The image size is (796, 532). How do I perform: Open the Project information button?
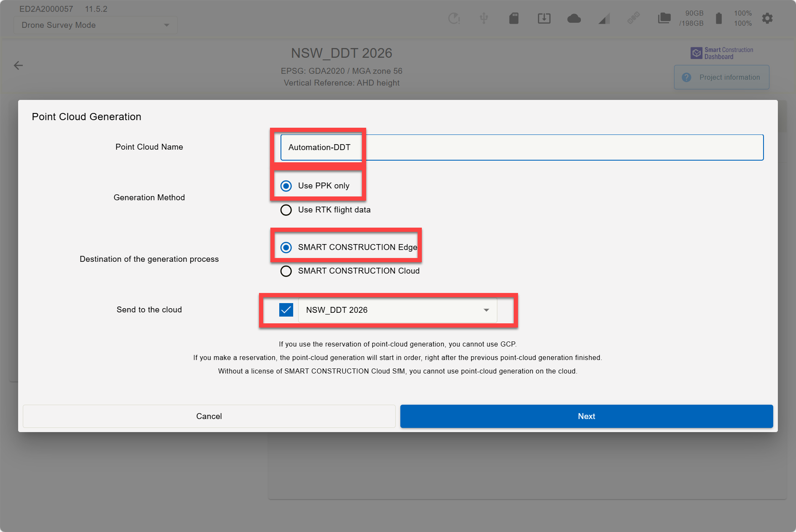[x=721, y=78]
